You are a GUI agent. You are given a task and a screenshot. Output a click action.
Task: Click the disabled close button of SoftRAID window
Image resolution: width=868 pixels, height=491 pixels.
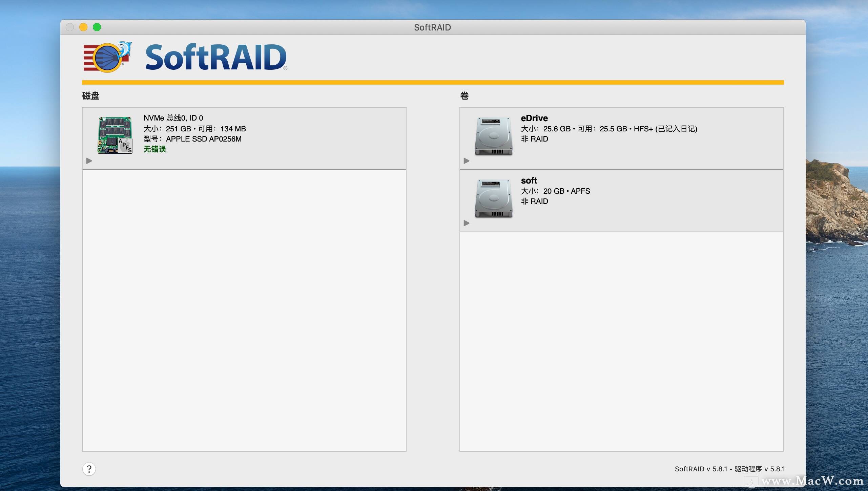pos(70,27)
